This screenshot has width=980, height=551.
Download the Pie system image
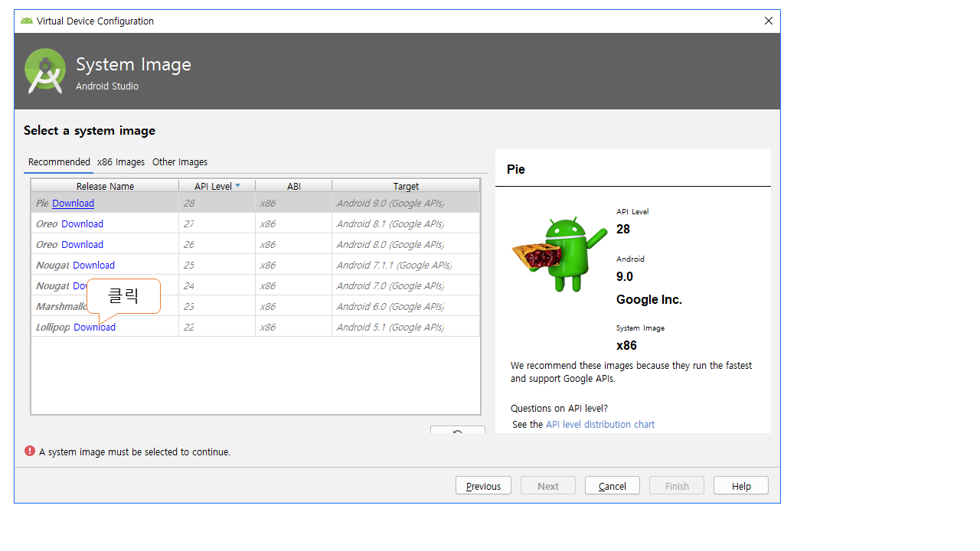73,204
